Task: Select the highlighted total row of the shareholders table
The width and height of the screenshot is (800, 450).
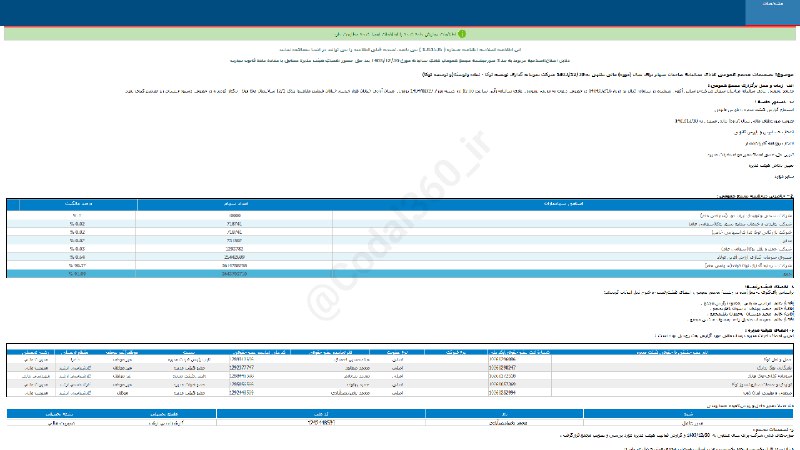Action: tap(400, 274)
